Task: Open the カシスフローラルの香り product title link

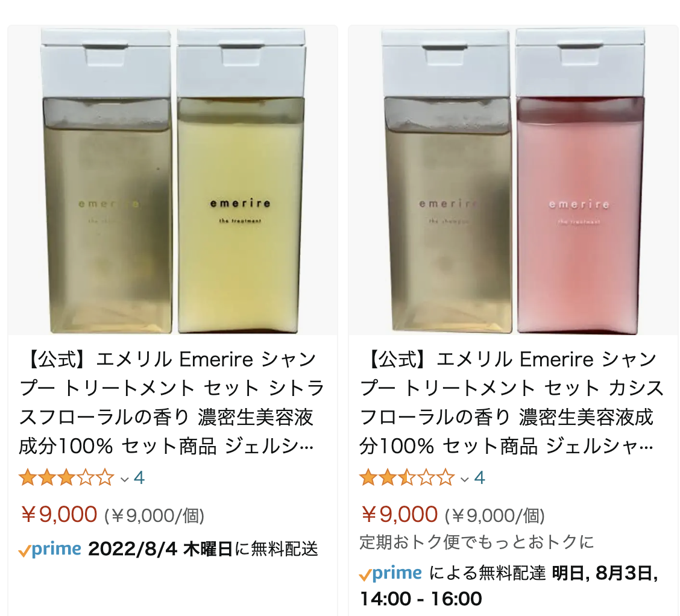Action: (512, 403)
